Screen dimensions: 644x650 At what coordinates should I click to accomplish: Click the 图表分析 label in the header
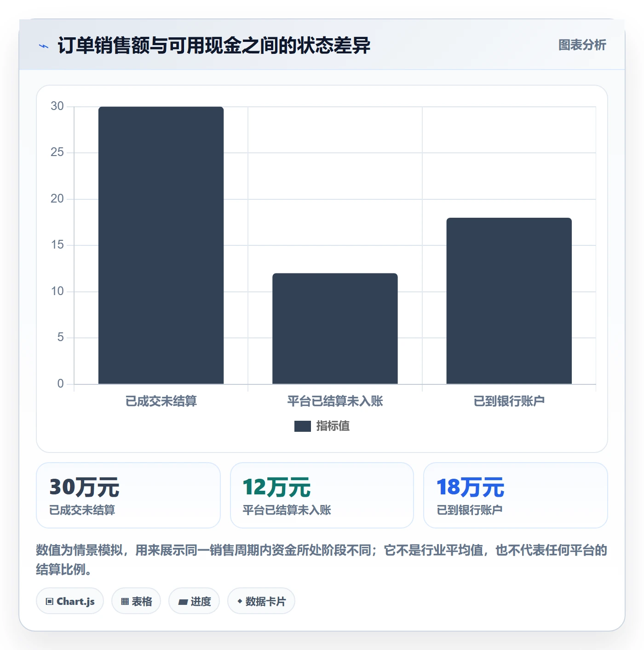tap(582, 45)
